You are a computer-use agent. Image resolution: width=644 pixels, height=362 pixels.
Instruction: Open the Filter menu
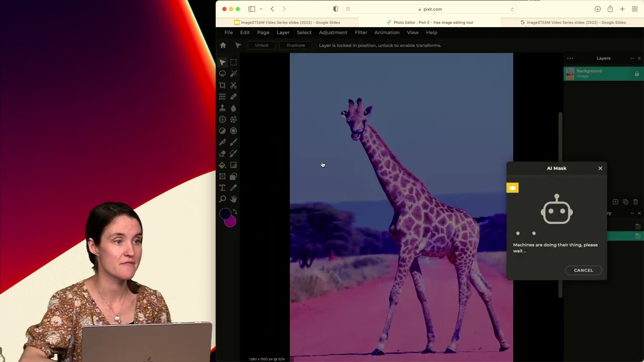pos(361,32)
